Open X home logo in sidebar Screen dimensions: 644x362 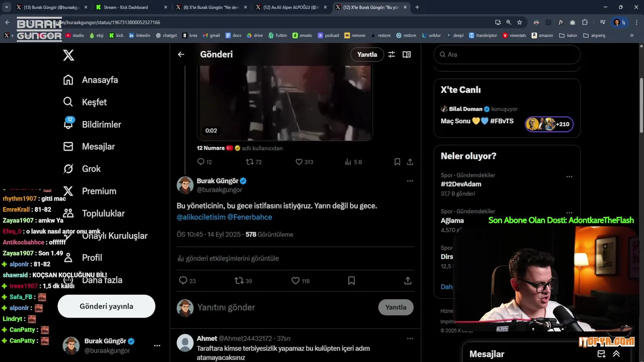[x=68, y=55]
